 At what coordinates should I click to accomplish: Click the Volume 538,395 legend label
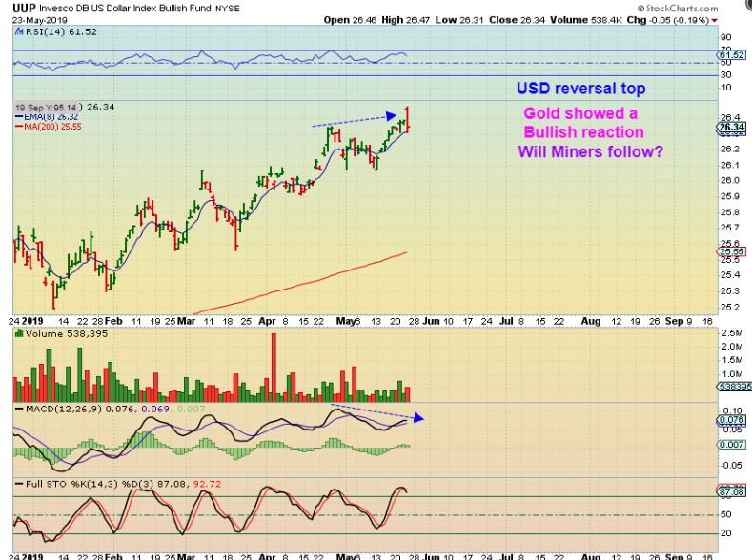(x=67, y=334)
